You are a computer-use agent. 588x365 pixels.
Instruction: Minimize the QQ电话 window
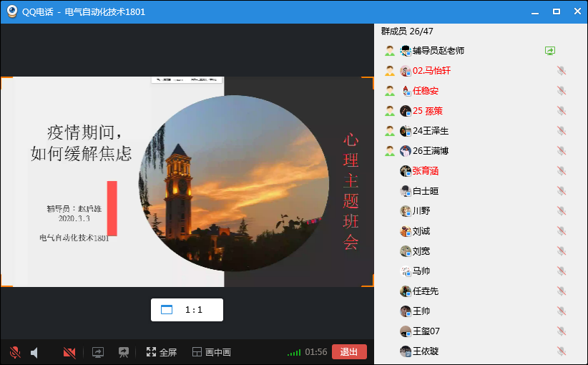point(535,12)
